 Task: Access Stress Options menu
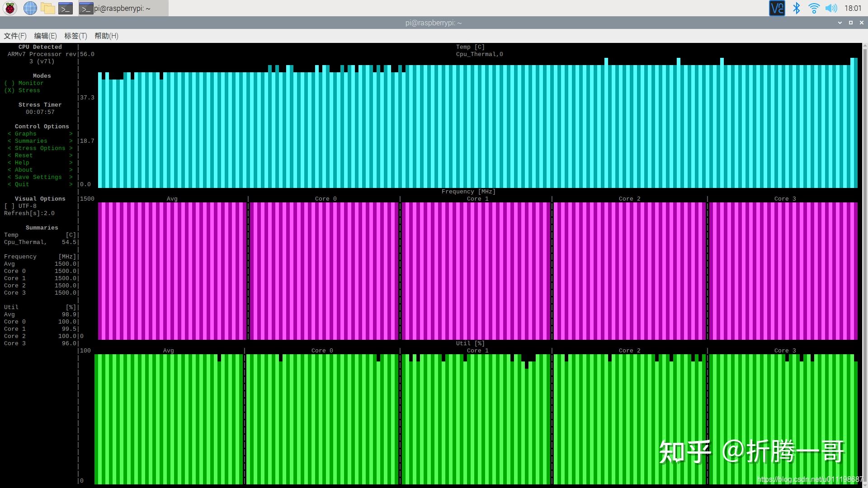(x=39, y=148)
